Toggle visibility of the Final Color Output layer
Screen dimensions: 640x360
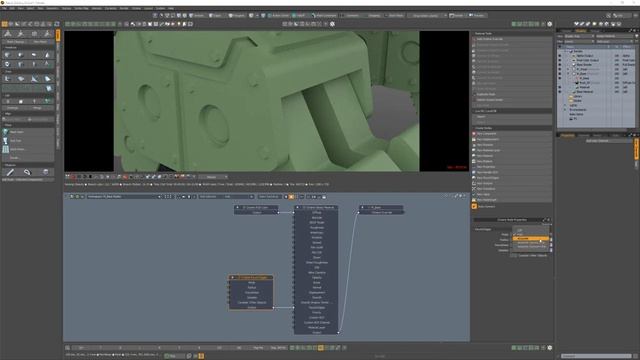(560, 60)
